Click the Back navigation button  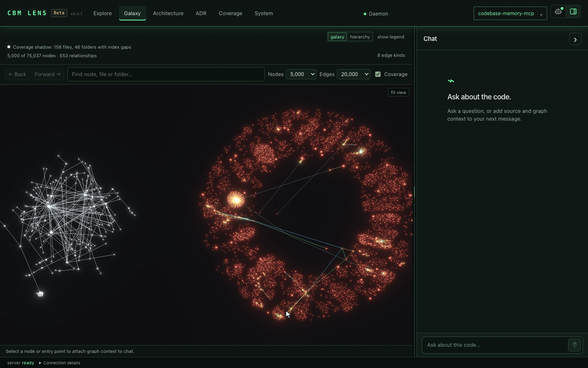[x=17, y=74]
